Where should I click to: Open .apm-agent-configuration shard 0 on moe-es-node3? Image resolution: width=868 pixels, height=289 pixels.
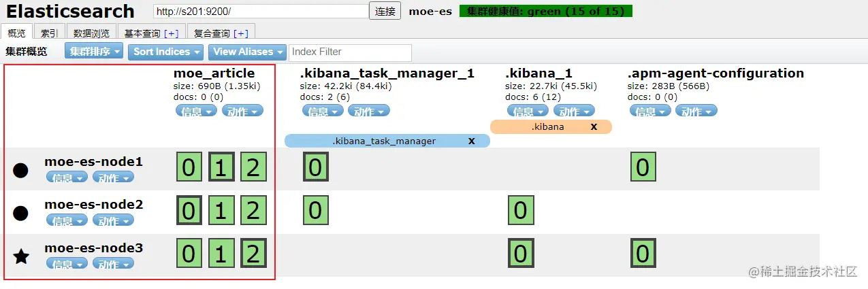pos(643,254)
